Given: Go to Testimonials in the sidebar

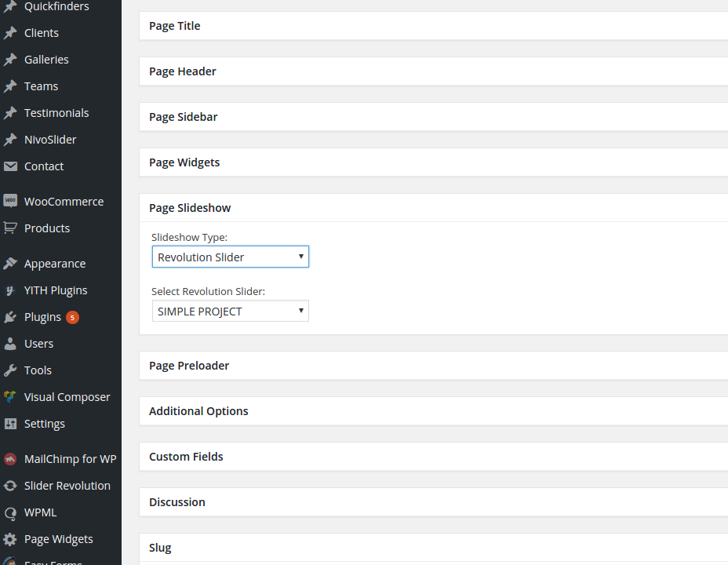Looking at the screenshot, I should (56, 113).
